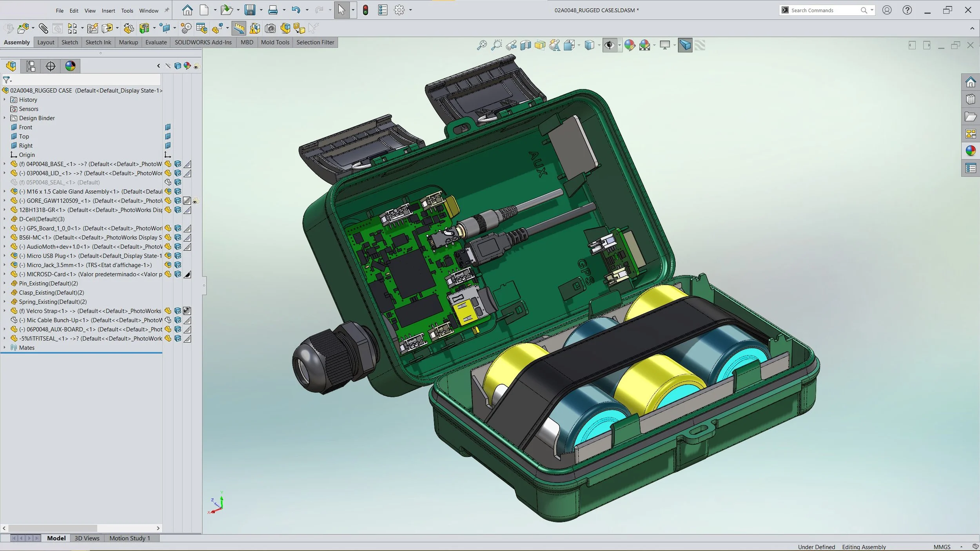Toggle Hide/Show Items eye button
This screenshot has height=551, width=980.
(x=609, y=45)
